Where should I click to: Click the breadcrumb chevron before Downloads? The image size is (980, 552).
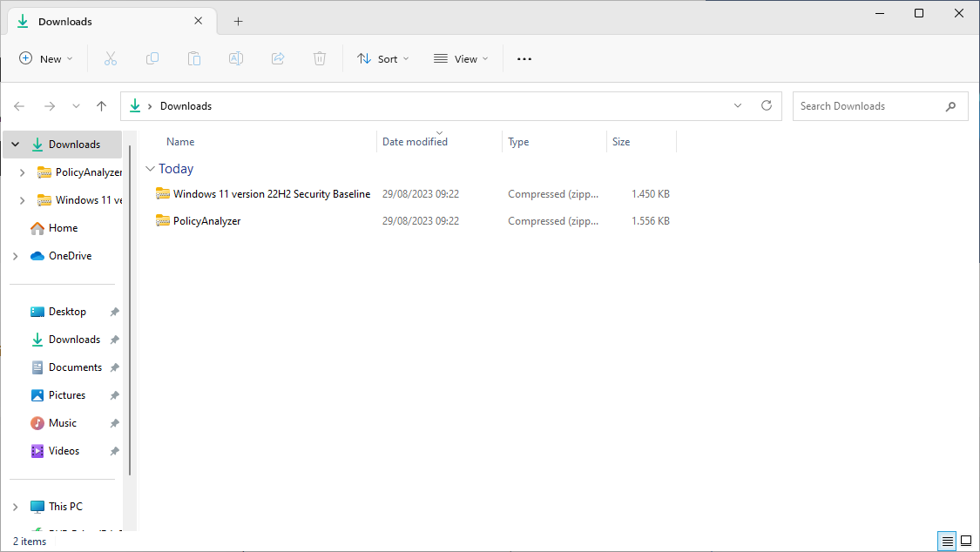click(150, 106)
